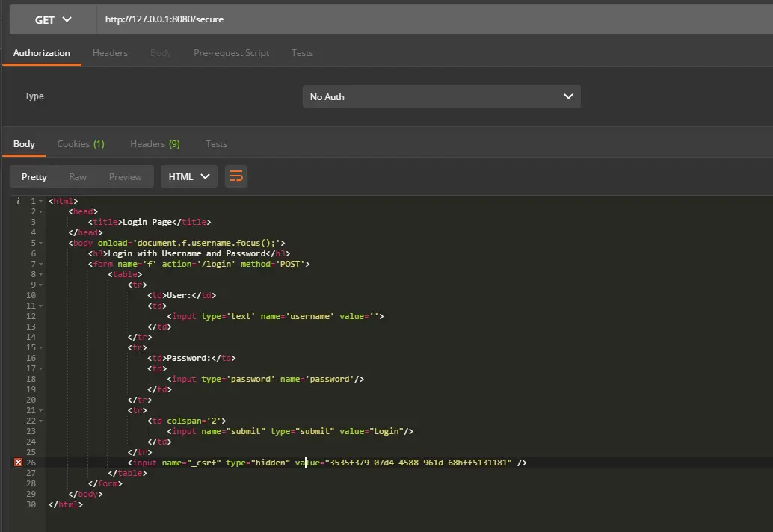Image resolution: width=773 pixels, height=532 pixels.
Task: Open the request Tests tab
Action: pyautogui.click(x=302, y=53)
